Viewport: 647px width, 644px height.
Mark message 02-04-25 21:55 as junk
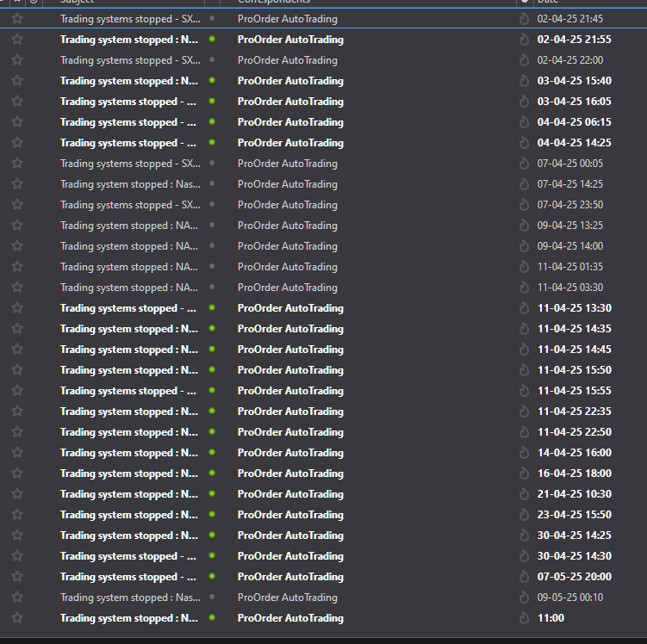pos(524,39)
